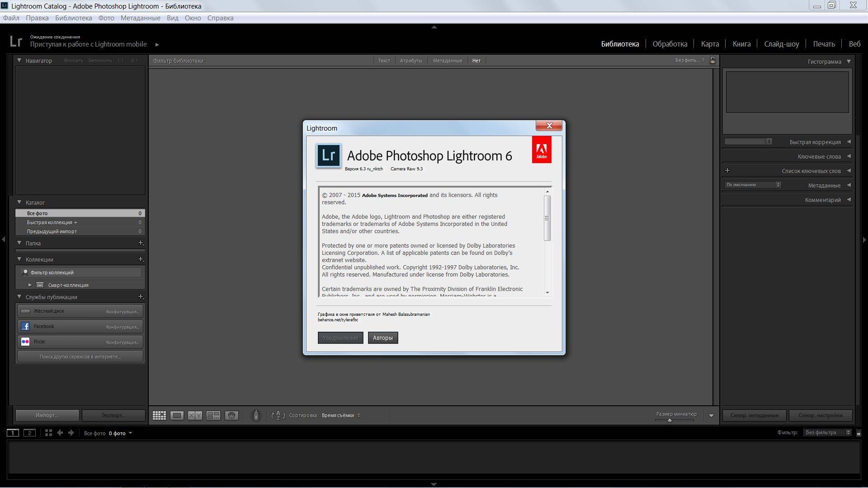The width and height of the screenshot is (868, 488).
Task: Open the filmstrip grid shortcut icon
Action: [48, 433]
